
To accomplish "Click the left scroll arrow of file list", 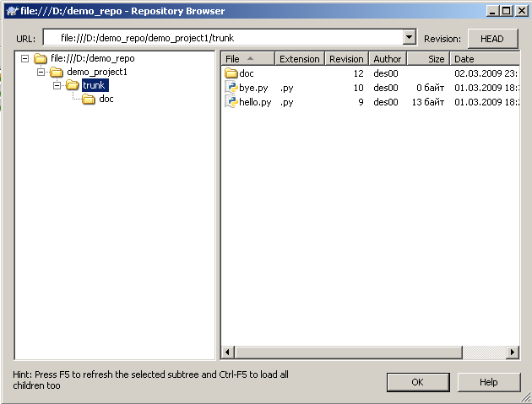I will point(228,353).
